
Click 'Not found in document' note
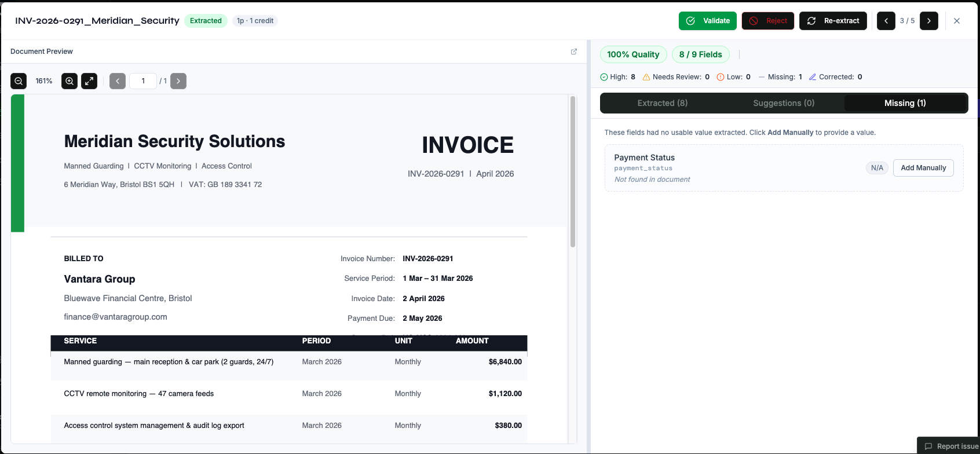(x=652, y=180)
